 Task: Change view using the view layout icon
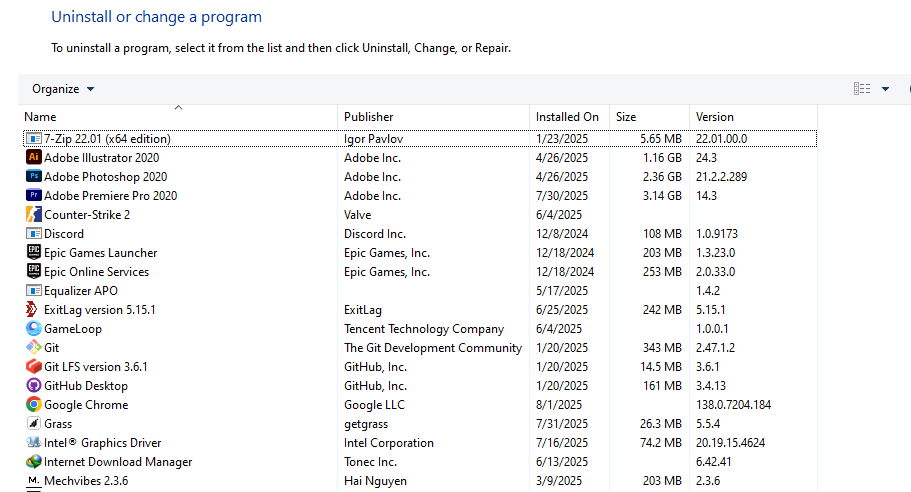click(862, 89)
